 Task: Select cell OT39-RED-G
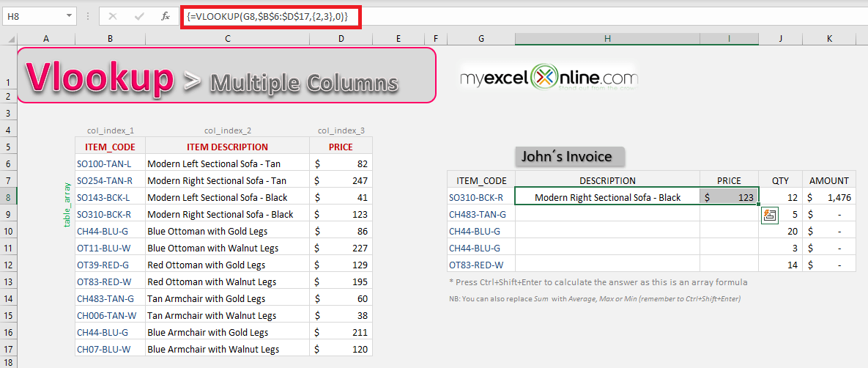110,265
